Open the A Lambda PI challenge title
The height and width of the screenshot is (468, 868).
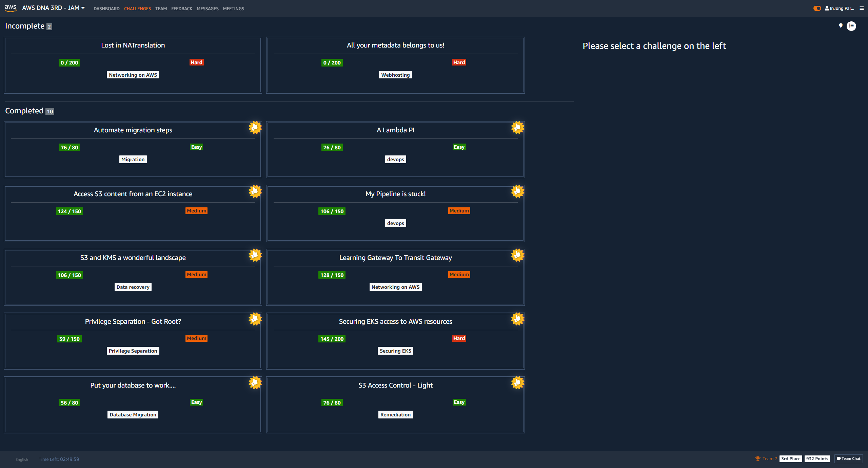tap(395, 130)
